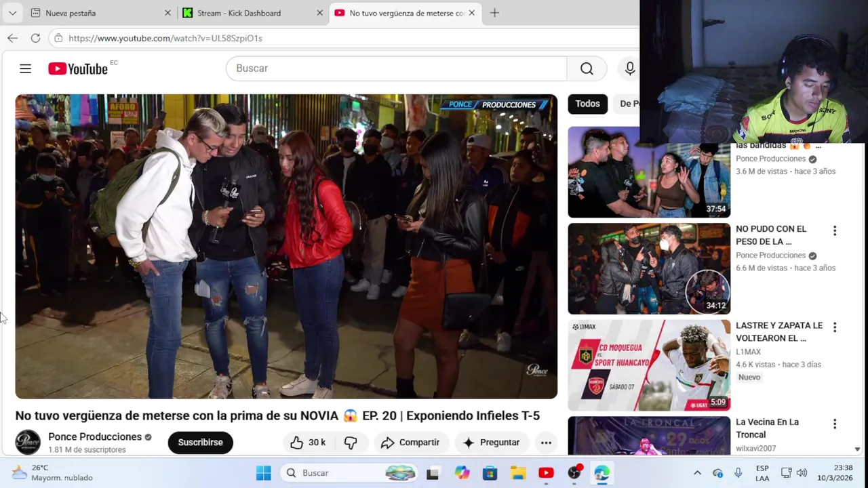868x488 pixels.
Task: Go back with the browser back arrow
Action: tap(12, 38)
